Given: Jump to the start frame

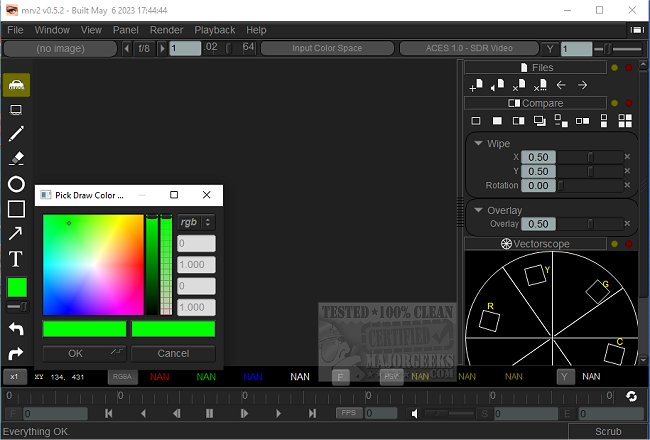Looking at the screenshot, I should (109, 413).
